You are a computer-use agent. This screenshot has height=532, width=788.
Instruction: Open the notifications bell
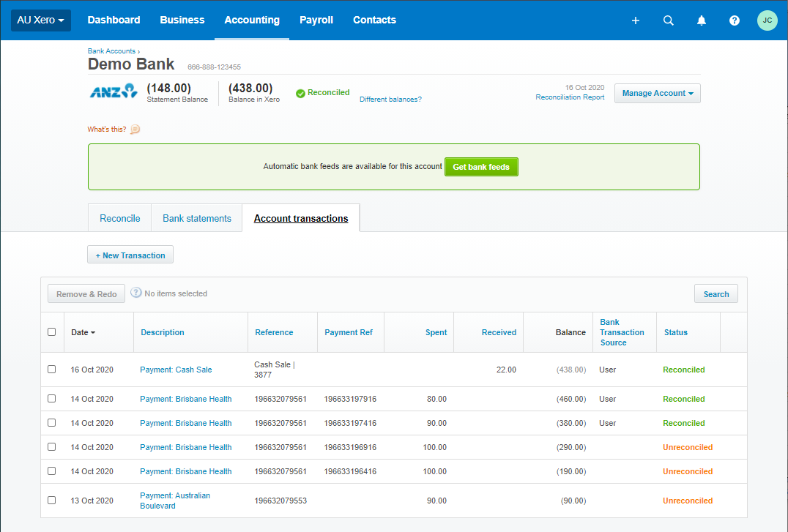pos(701,20)
